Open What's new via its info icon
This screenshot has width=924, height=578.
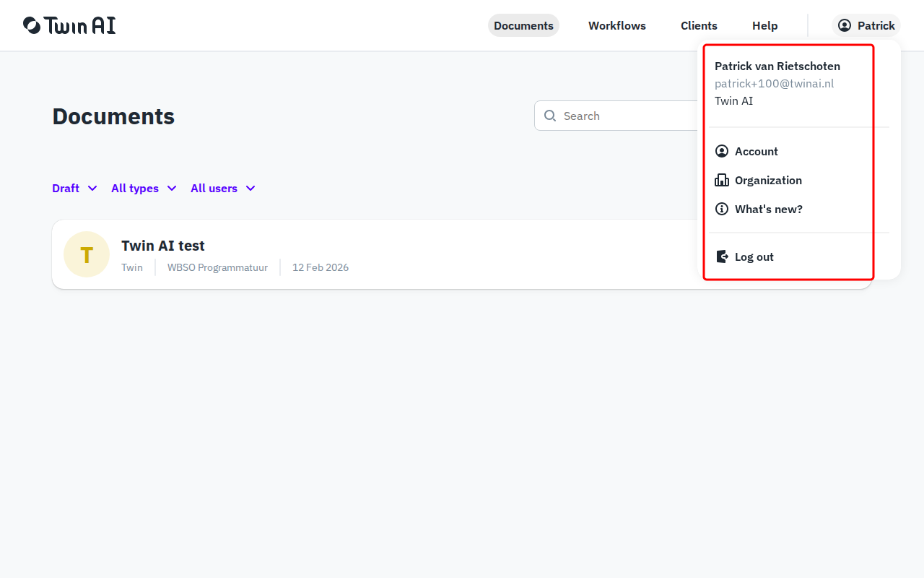click(x=722, y=209)
